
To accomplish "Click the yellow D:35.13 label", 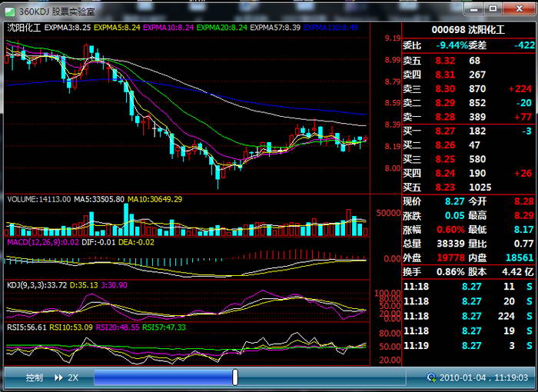I will click(x=84, y=285).
